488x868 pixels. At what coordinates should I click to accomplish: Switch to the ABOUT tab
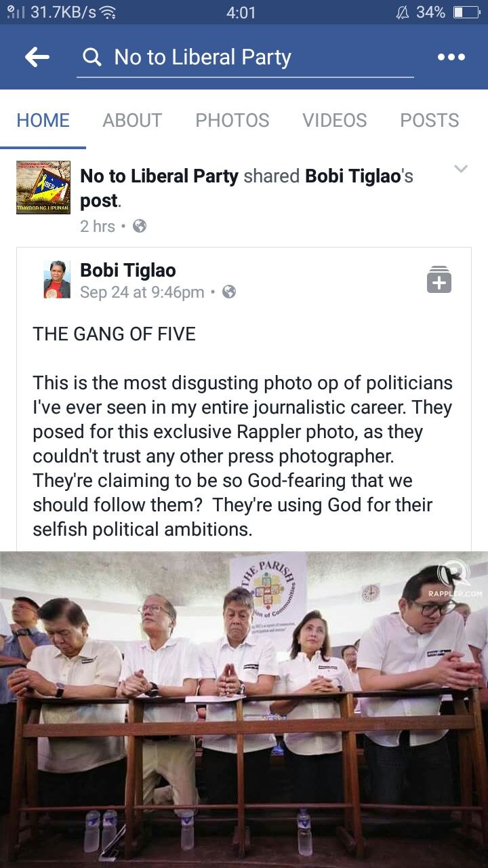pos(132,120)
